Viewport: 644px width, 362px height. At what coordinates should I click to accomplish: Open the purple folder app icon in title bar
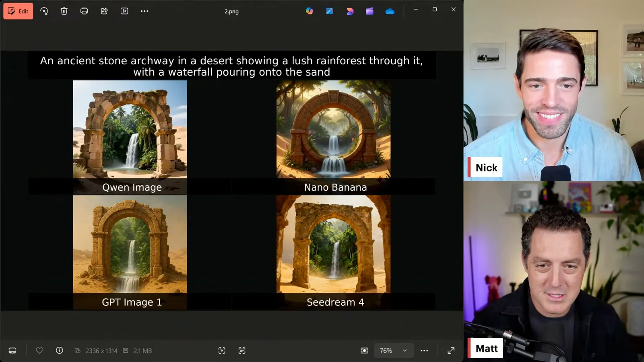[369, 11]
